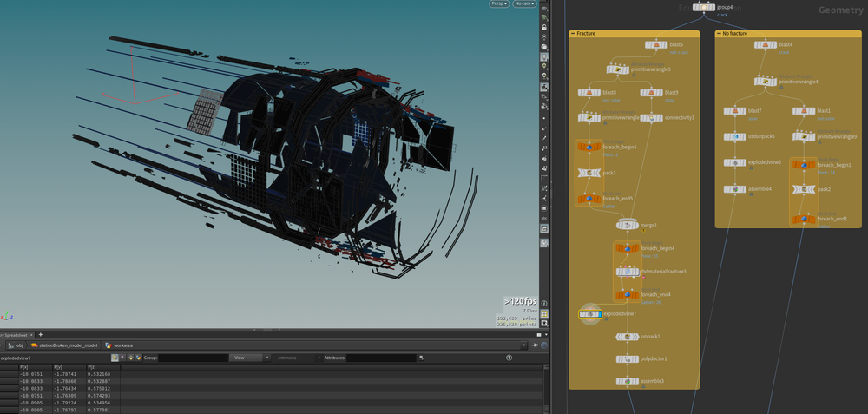Toggle display flag on explodedview7 node

coord(599,313)
